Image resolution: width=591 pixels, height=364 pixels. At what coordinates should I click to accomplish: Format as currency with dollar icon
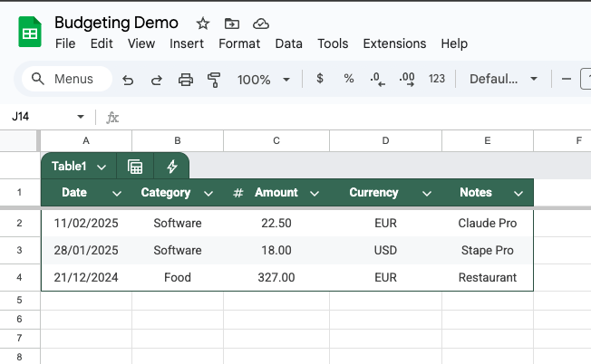tap(320, 79)
